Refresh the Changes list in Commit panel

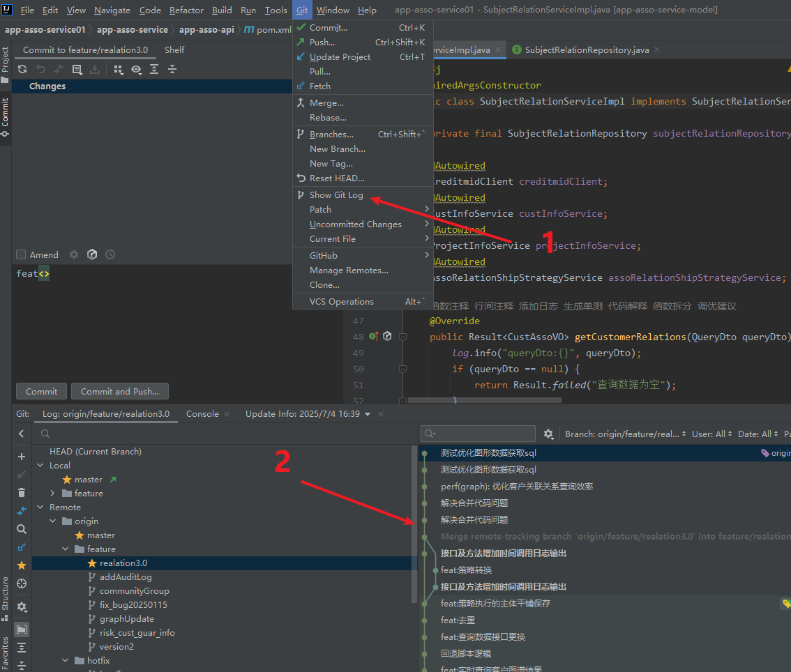pyautogui.click(x=22, y=70)
